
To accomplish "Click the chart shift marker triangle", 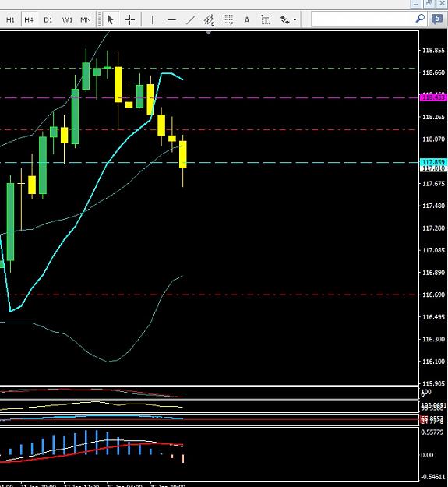I will pos(209,32).
